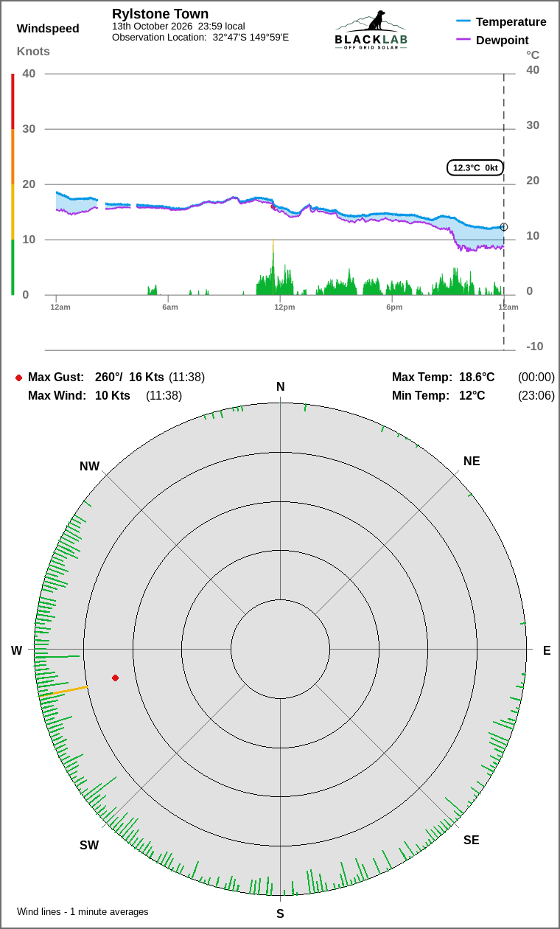Click the Min Temp time (23:06)
The height and width of the screenshot is (929, 560).
click(x=536, y=396)
